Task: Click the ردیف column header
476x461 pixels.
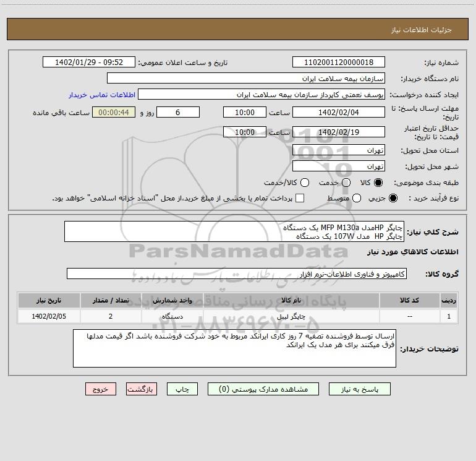Action: click(449, 300)
